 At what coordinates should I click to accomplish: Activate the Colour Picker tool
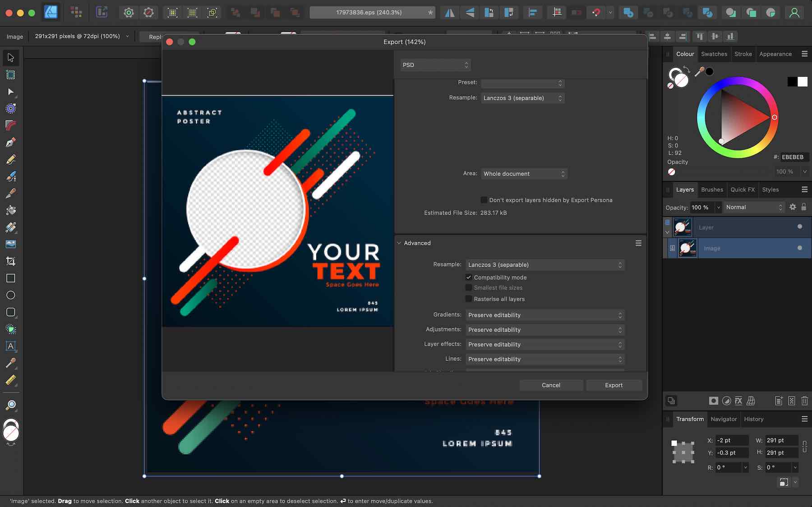tap(10, 362)
